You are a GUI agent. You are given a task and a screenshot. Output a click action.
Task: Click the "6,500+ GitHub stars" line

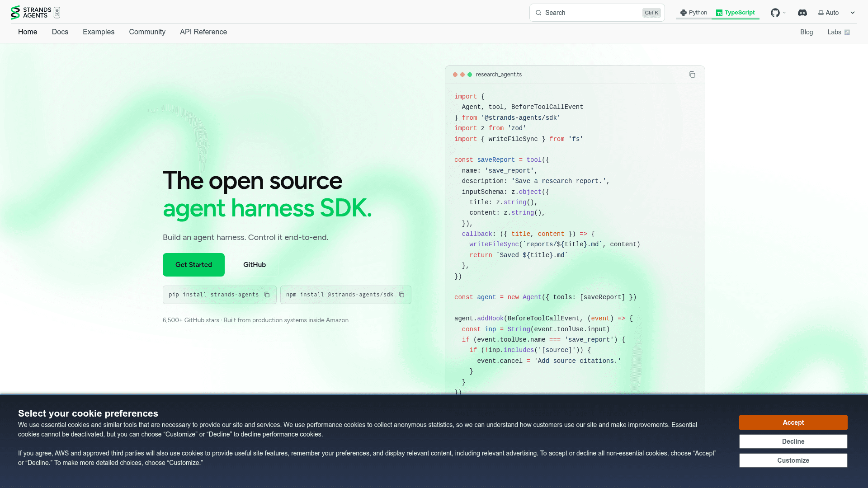pos(255,320)
